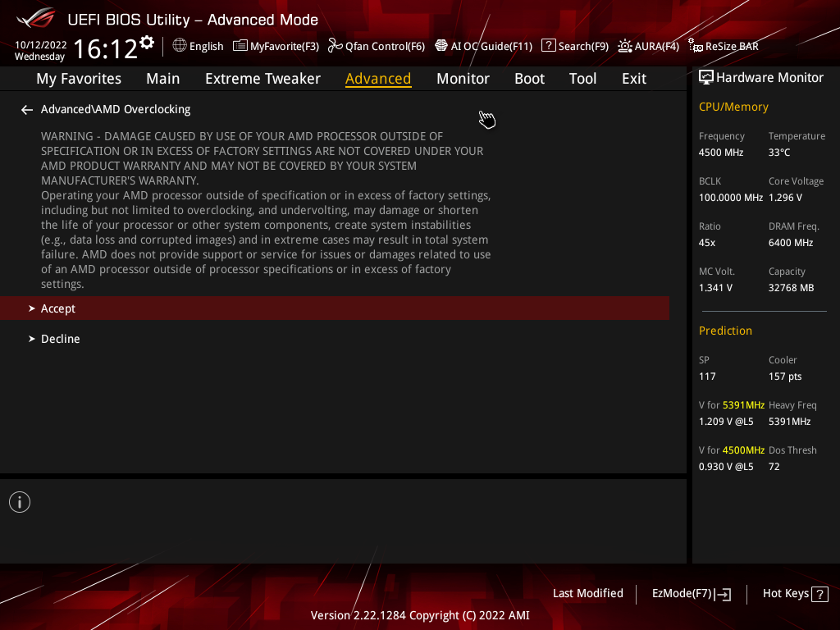Click the Prediction heading
Image resolution: width=840 pixels, height=630 pixels.
coord(725,331)
